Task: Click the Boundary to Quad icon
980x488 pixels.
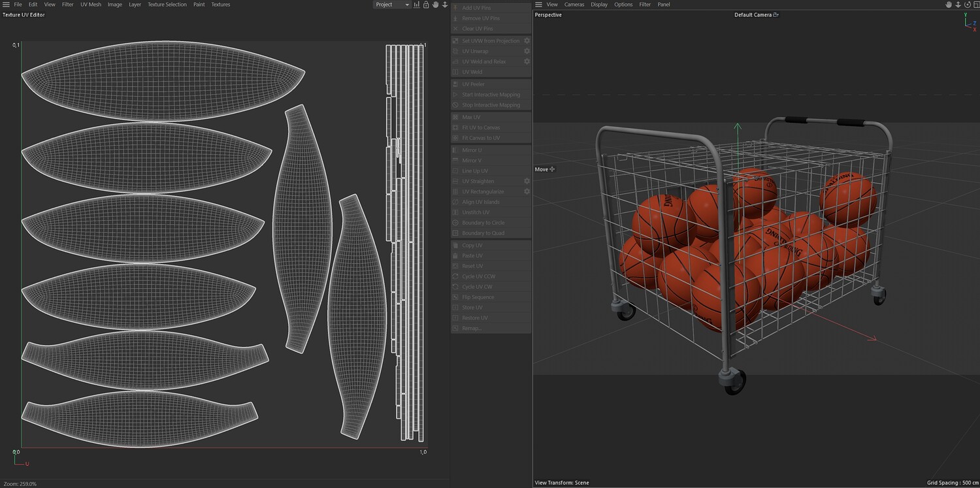Action: (455, 233)
